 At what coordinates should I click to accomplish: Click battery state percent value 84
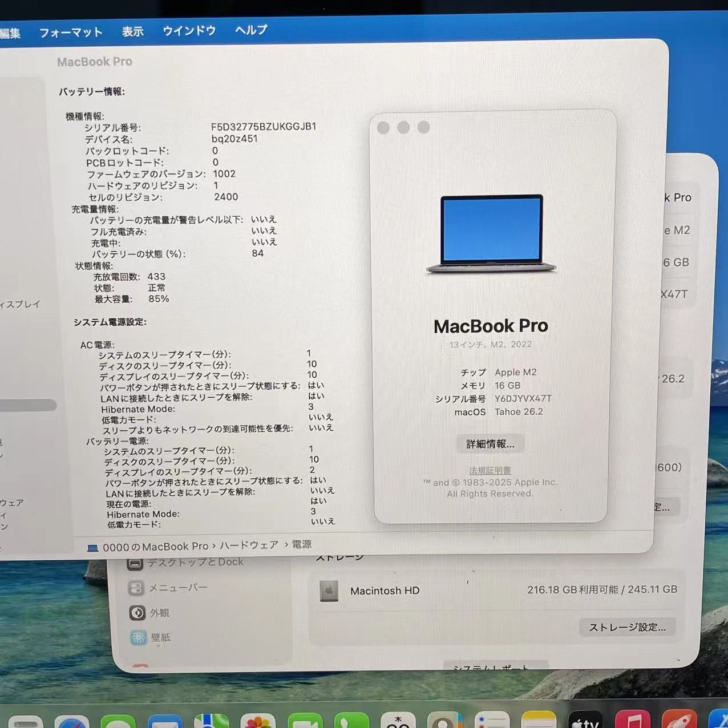[x=258, y=253]
